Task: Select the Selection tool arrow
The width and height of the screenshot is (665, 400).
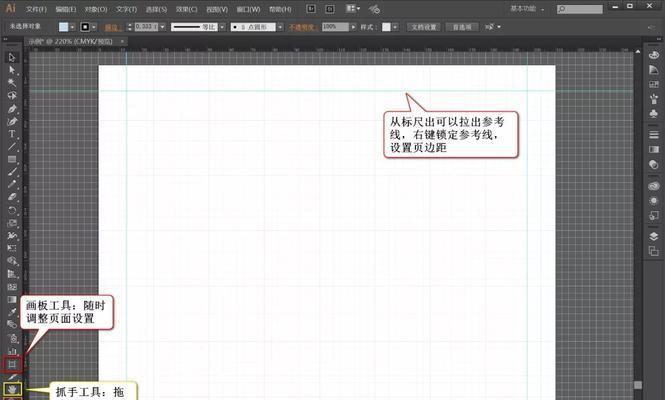Action: pyautogui.click(x=12, y=57)
